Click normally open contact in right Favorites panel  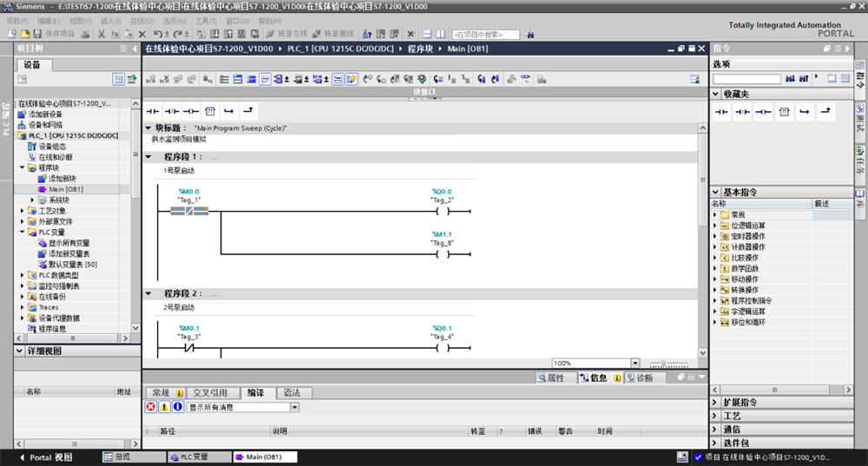pyautogui.click(x=722, y=112)
